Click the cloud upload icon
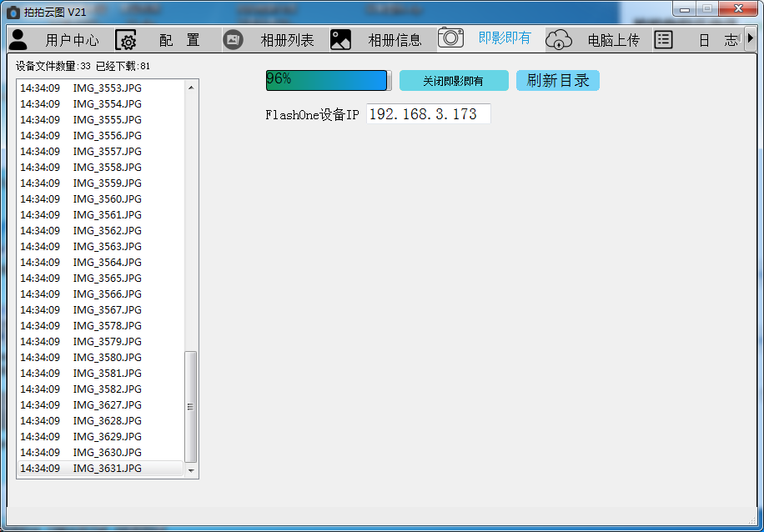764x532 pixels. [559, 39]
